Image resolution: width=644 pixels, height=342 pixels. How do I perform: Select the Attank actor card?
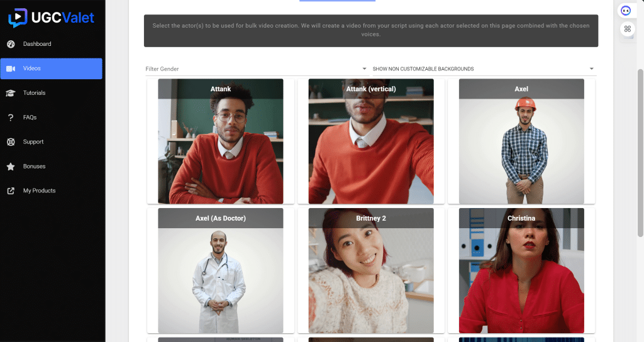(x=221, y=141)
